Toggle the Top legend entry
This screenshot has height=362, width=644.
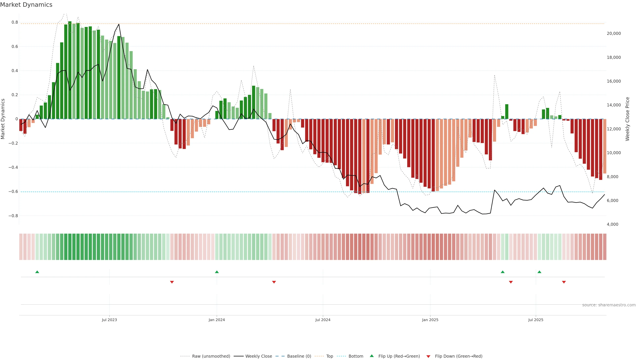click(x=330, y=356)
